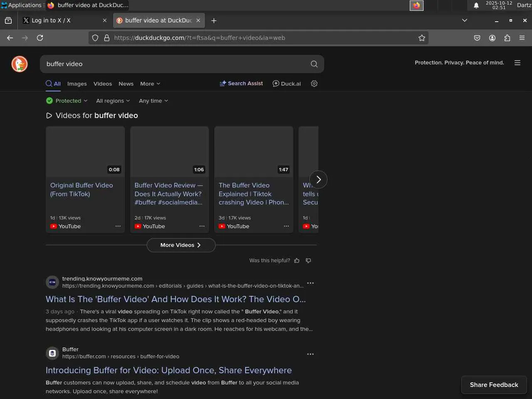Click the 0:08 video thumbnail
532x399 pixels.
(85, 152)
